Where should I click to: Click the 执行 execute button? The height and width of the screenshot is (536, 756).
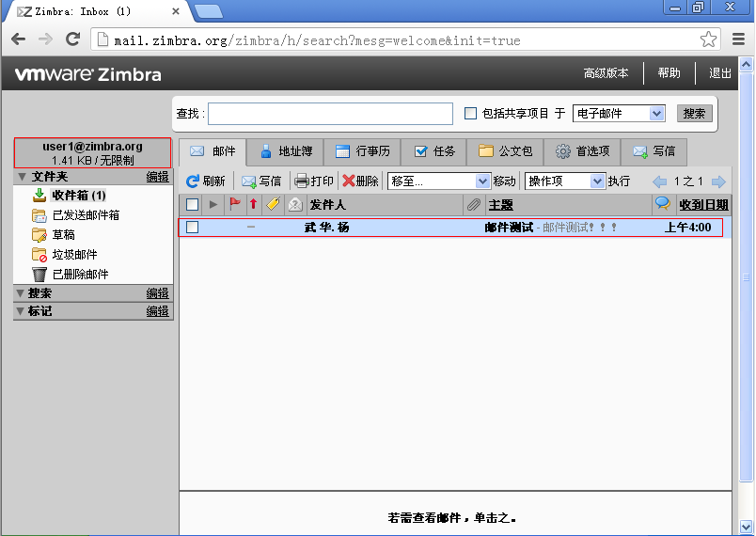point(619,181)
